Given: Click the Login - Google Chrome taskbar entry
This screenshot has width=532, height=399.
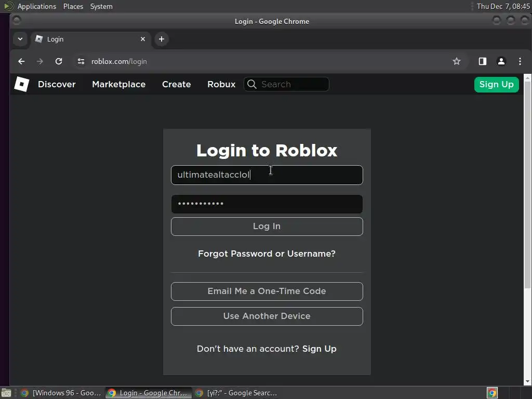Looking at the screenshot, I should click(149, 393).
